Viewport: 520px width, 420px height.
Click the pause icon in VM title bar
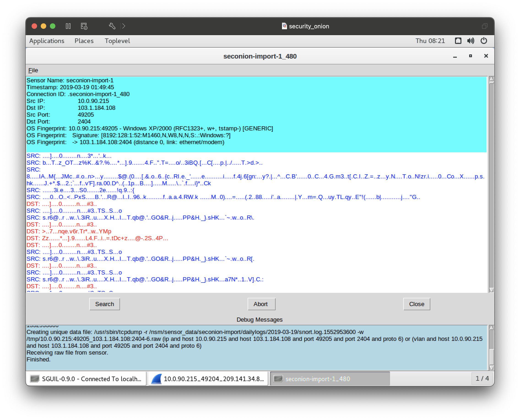click(x=68, y=26)
